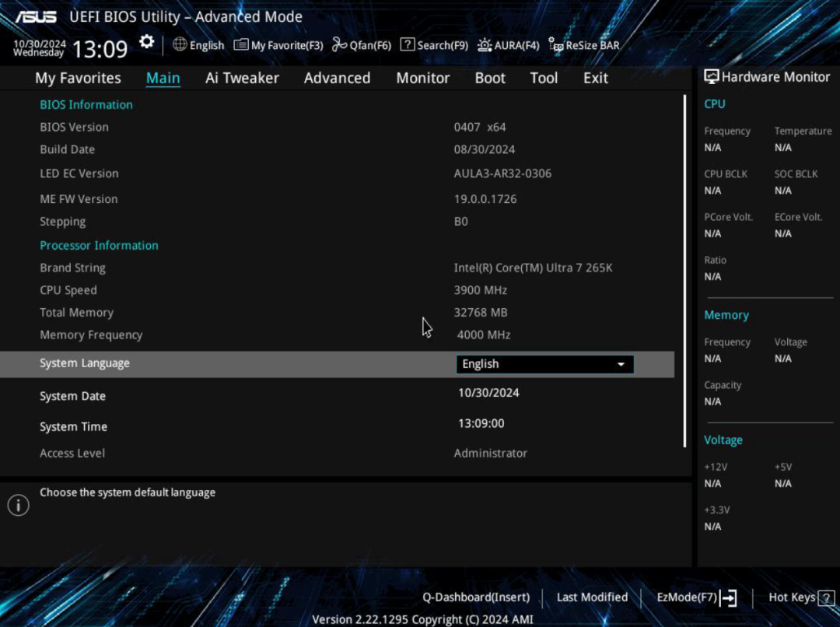Expand the System Language dropdown arrow
The height and width of the screenshot is (627, 840).
tap(621, 364)
